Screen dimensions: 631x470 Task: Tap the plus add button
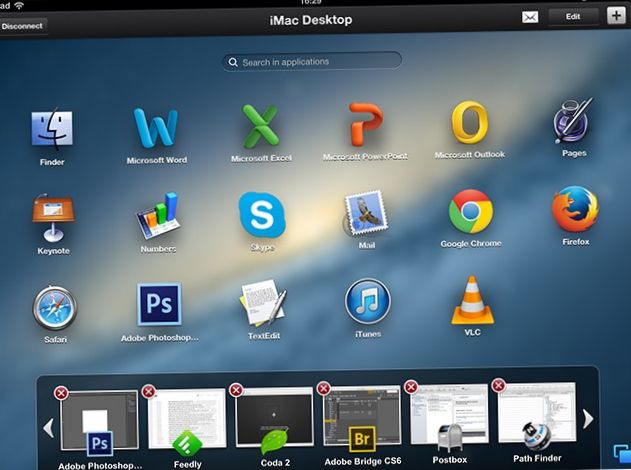point(616,16)
